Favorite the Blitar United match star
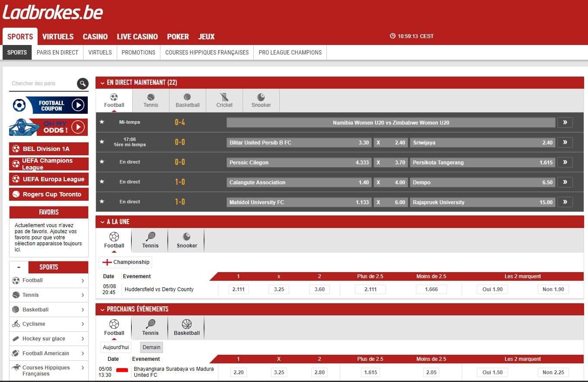The image size is (588, 382). [x=102, y=142]
